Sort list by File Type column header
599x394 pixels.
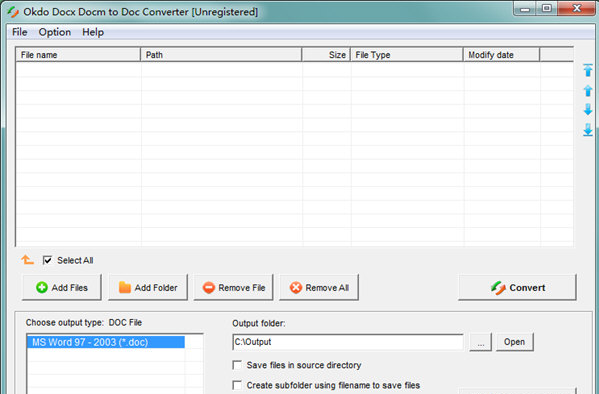406,55
